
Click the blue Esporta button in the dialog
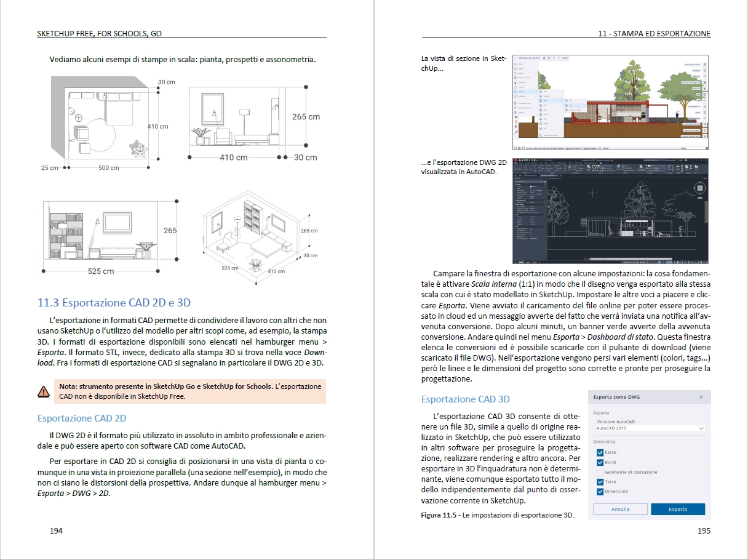678,510
